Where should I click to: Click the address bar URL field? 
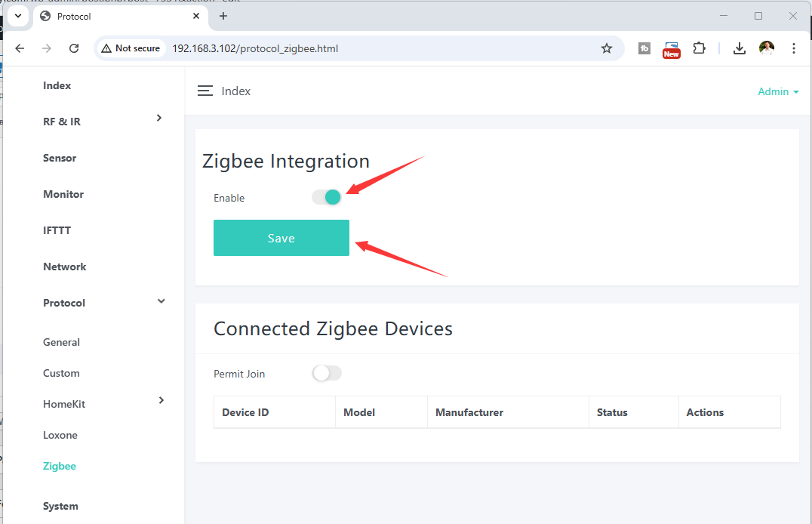click(x=377, y=48)
